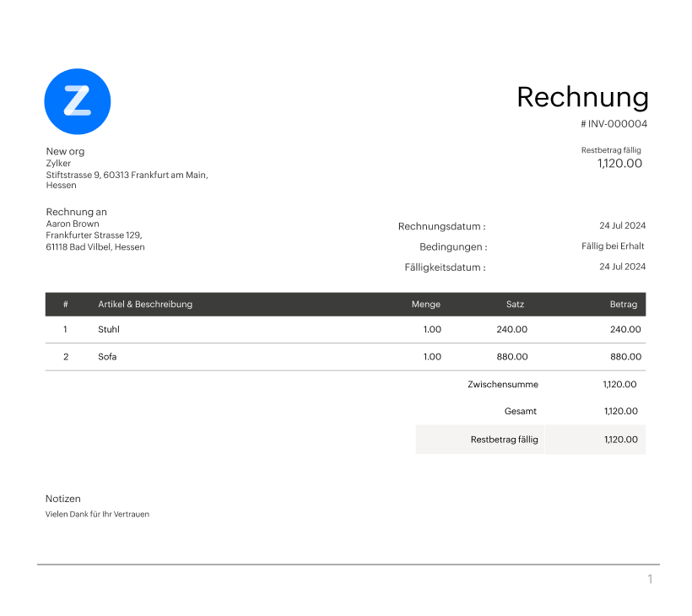692x616 pixels.
Task: Select the page number 1 at bottom
Action: tap(649, 579)
